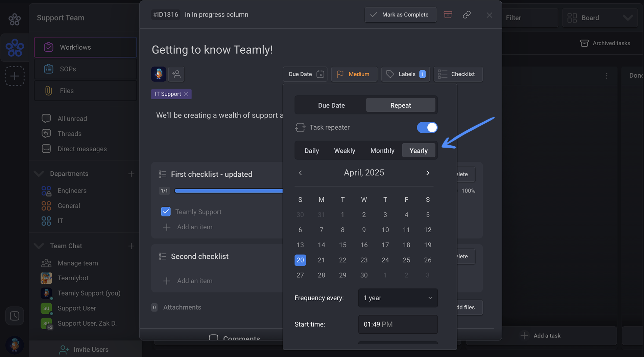This screenshot has height=357, width=644.
Task: Open the Checklist button
Action: pos(458,74)
